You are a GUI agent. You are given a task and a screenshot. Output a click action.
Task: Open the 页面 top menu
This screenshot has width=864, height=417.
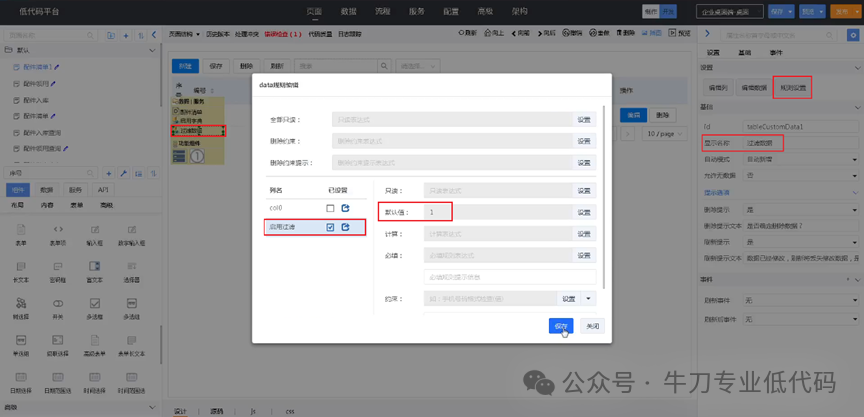click(314, 11)
